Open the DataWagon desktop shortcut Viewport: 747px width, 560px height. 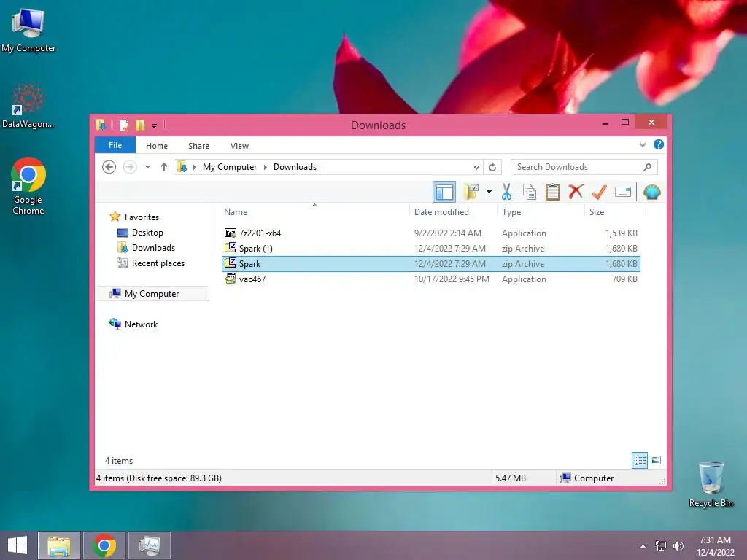pos(28,106)
